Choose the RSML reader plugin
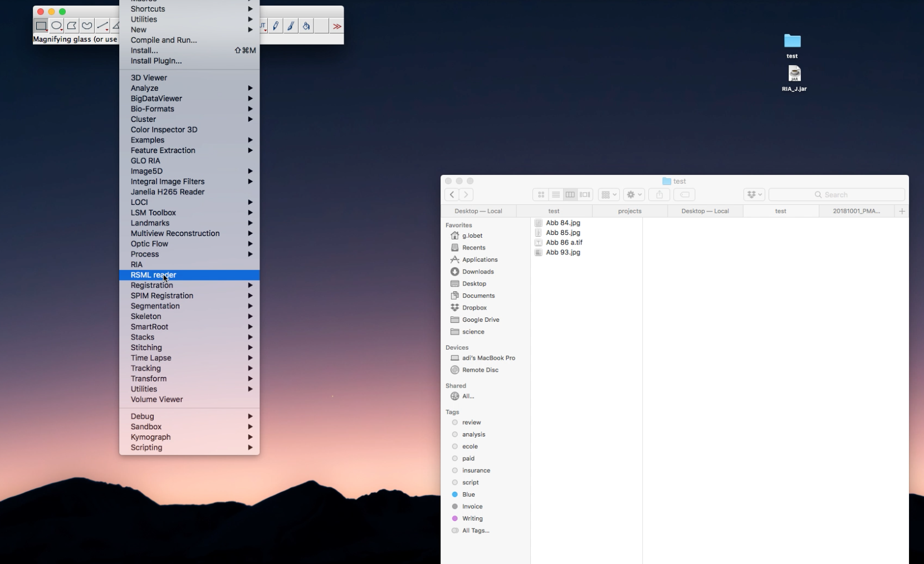Image resolution: width=924 pixels, height=564 pixels. (189, 275)
